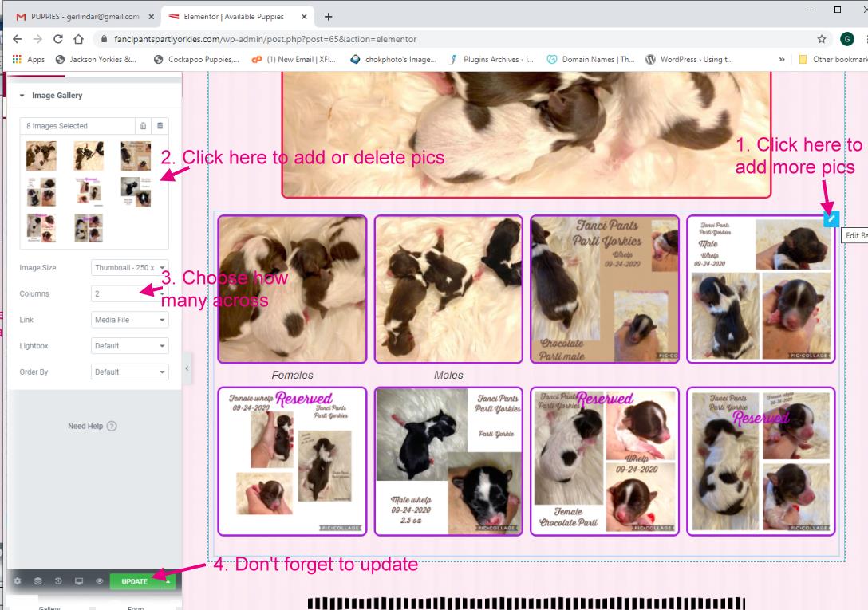Click the green UPDATE button

pos(134,581)
